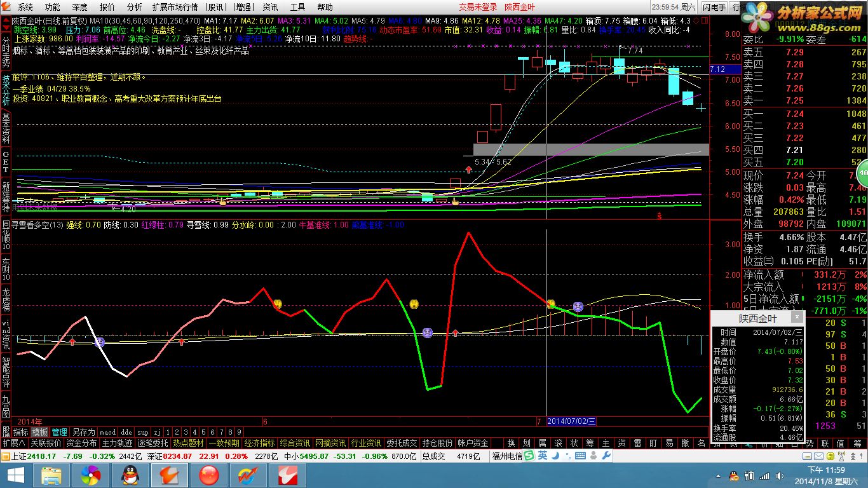The width and height of the screenshot is (868, 488).
Task: Expand the 扩展∧ panel toggle
Action: coord(13,443)
